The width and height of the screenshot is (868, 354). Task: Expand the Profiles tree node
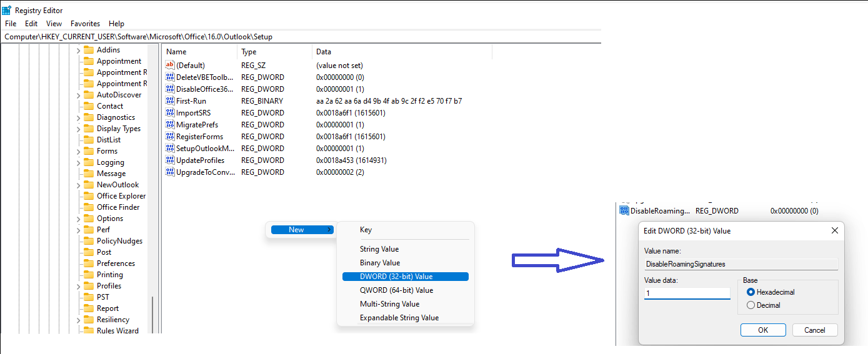point(79,286)
